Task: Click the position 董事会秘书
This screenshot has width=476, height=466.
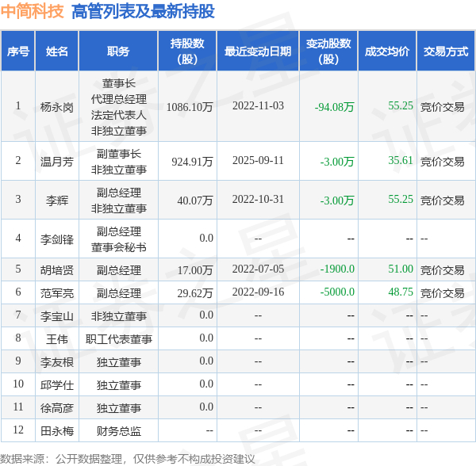Action: [x=119, y=247]
